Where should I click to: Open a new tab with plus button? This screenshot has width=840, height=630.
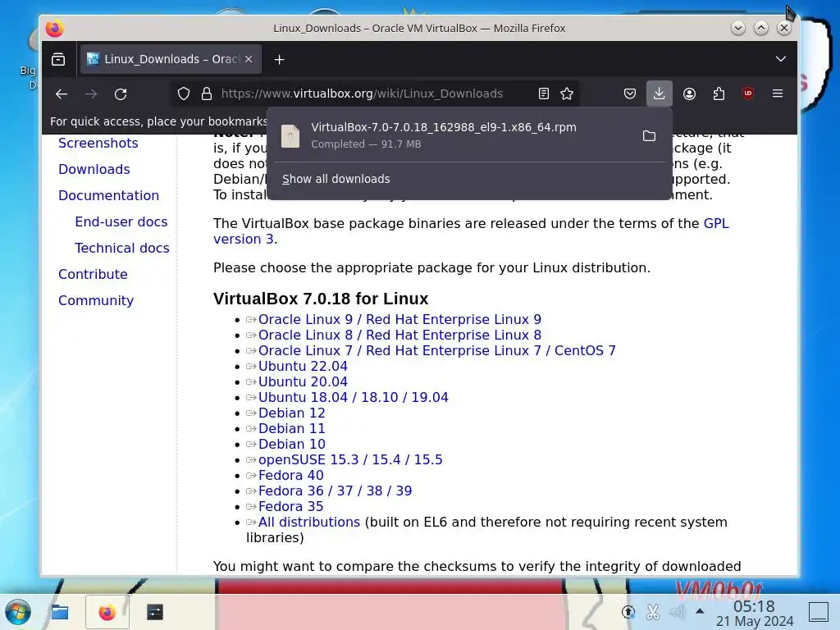279,59
